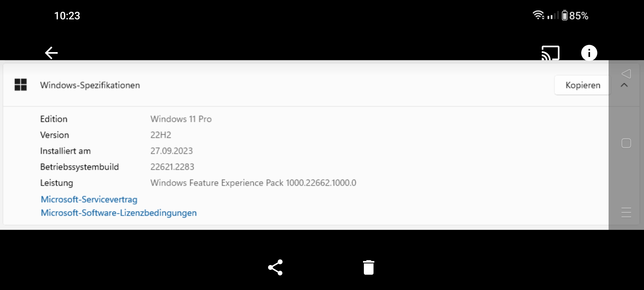Click the Windows logo icon
This screenshot has height=290, width=644.
(x=21, y=85)
